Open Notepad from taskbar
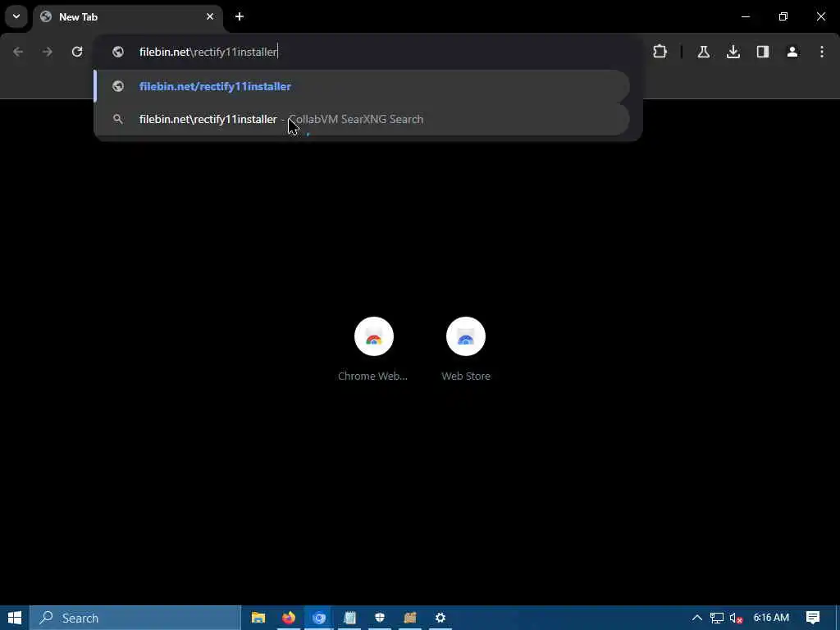 349,618
